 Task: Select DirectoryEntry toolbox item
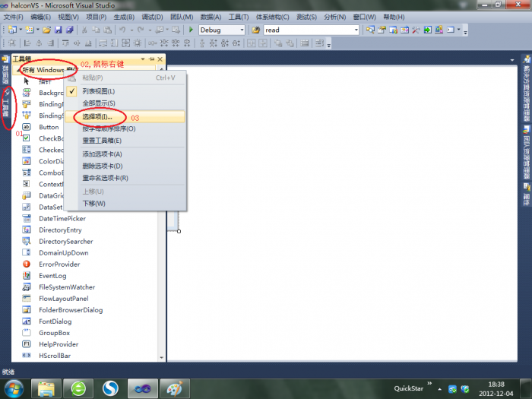pos(60,230)
